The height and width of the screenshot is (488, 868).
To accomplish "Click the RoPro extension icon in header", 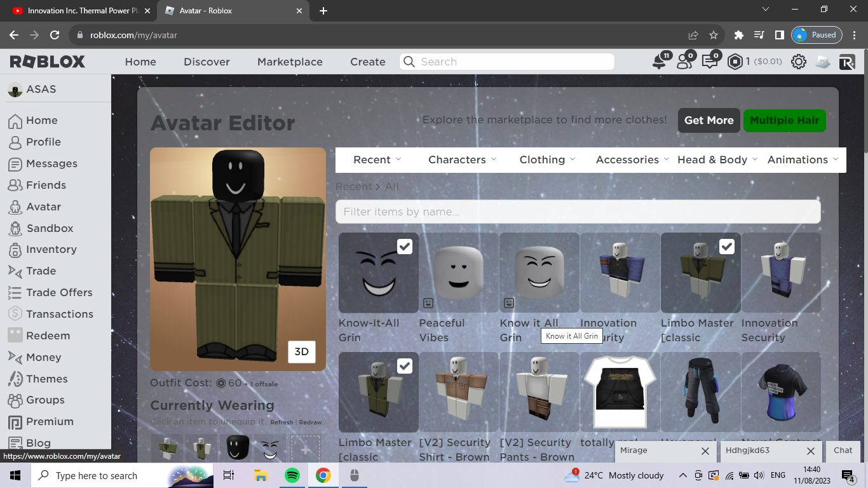I will 846,62.
